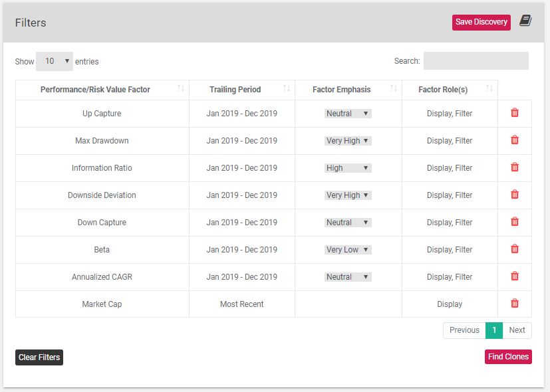Focus the Search input field
This screenshot has height=392, width=550.
pos(476,61)
